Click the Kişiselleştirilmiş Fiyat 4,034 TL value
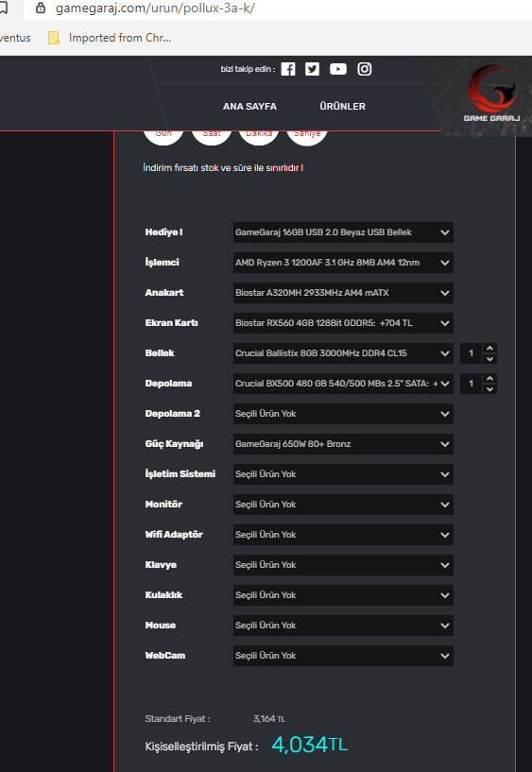 (x=309, y=745)
